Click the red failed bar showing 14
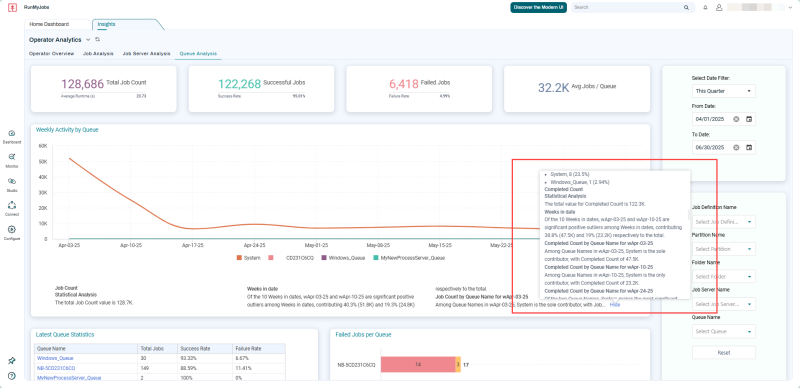 pos(418,365)
